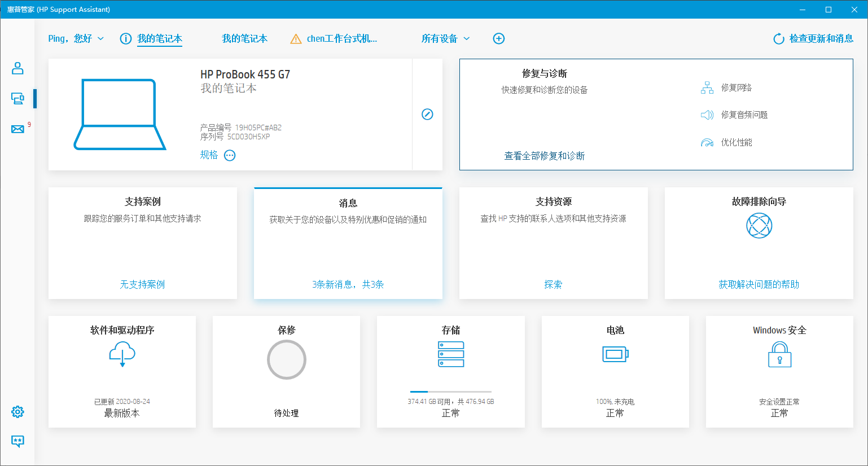Click 100%, 未充电 battery status text
Viewport: 868px width, 466px height.
coord(615,402)
